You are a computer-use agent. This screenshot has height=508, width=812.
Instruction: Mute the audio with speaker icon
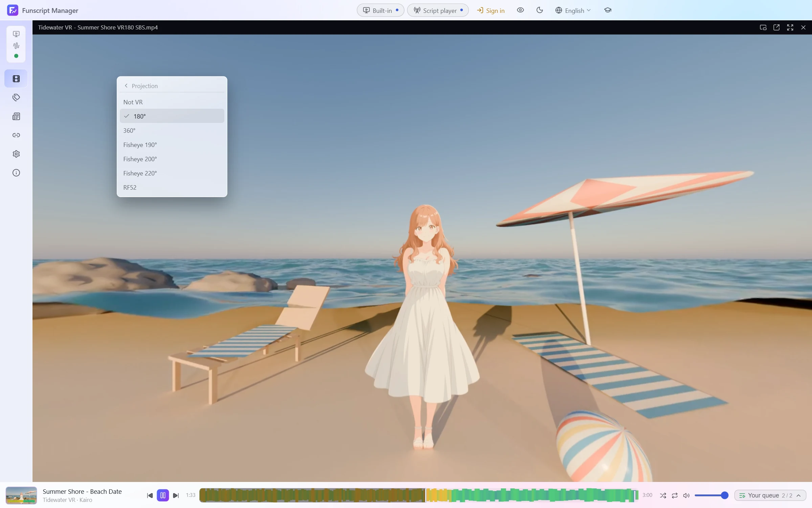(686, 495)
